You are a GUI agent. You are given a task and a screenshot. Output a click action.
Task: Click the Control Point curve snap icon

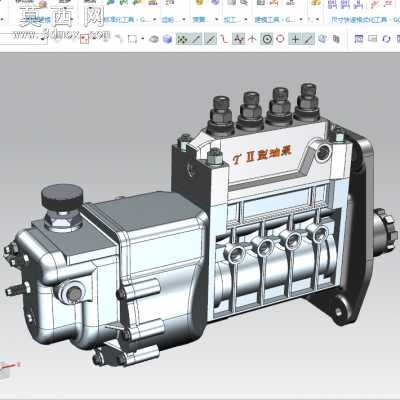point(224,39)
